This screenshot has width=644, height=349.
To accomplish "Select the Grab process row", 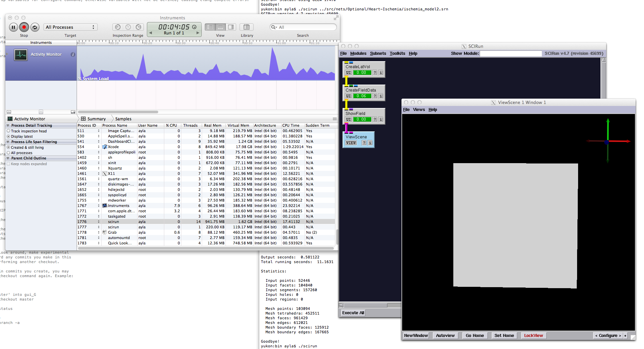I will tap(206, 232).
